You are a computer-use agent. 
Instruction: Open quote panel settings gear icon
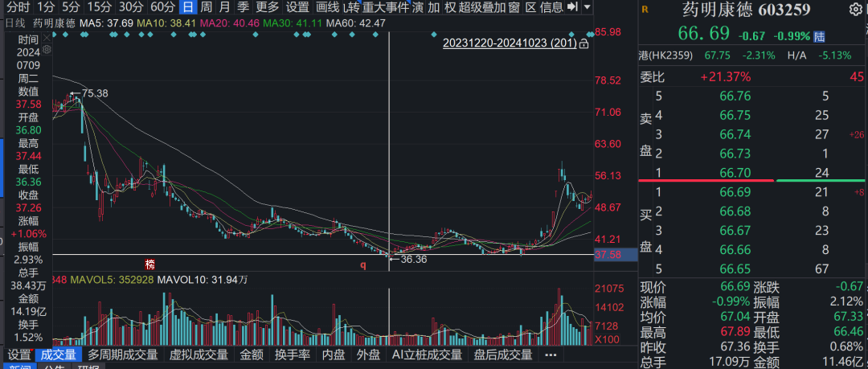click(x=856, y=10)
